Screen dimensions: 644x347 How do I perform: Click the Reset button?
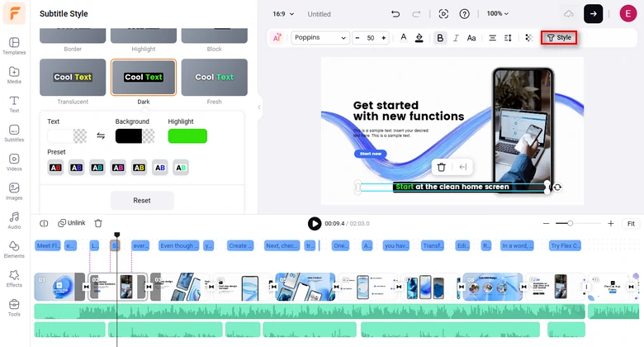142,200
